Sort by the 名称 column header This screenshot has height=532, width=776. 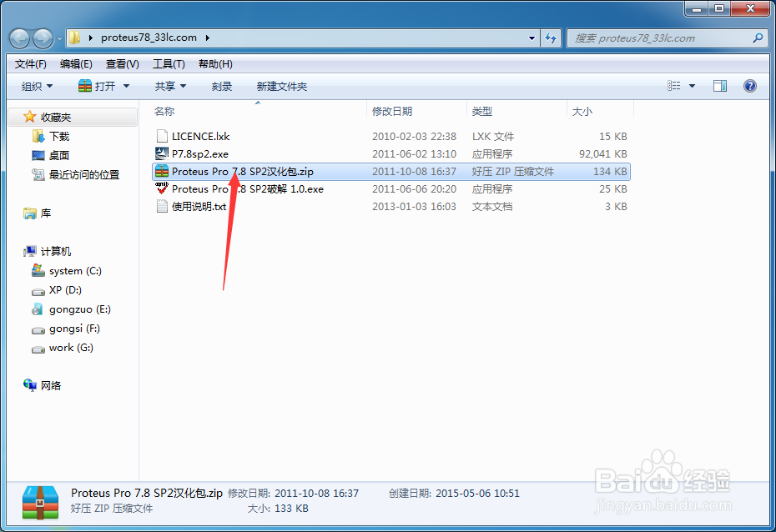pos(164,111)
